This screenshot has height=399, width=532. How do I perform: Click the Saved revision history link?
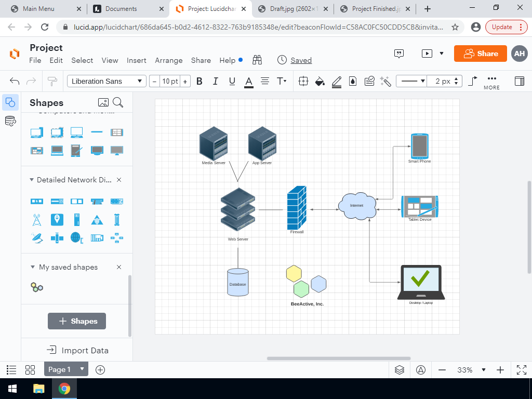pos(301,60)
